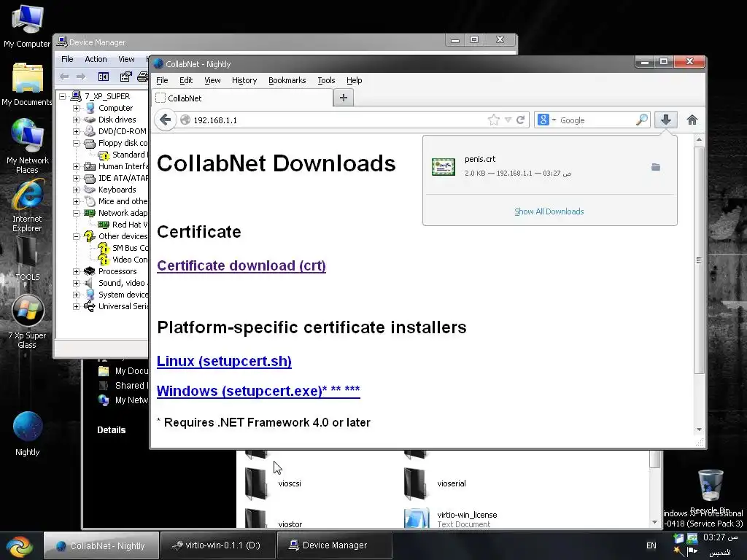Click Device Manager back arrow toolbar icon

point(64,76)
